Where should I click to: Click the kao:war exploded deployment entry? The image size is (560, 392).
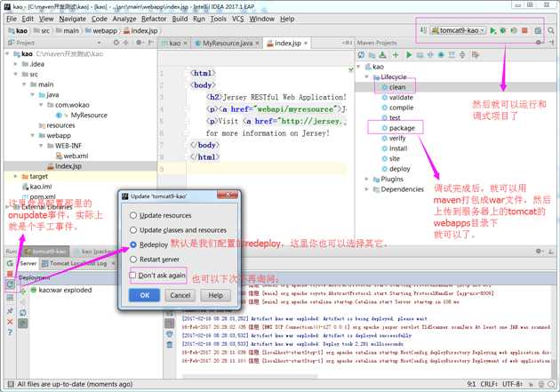tap(66, 291)
